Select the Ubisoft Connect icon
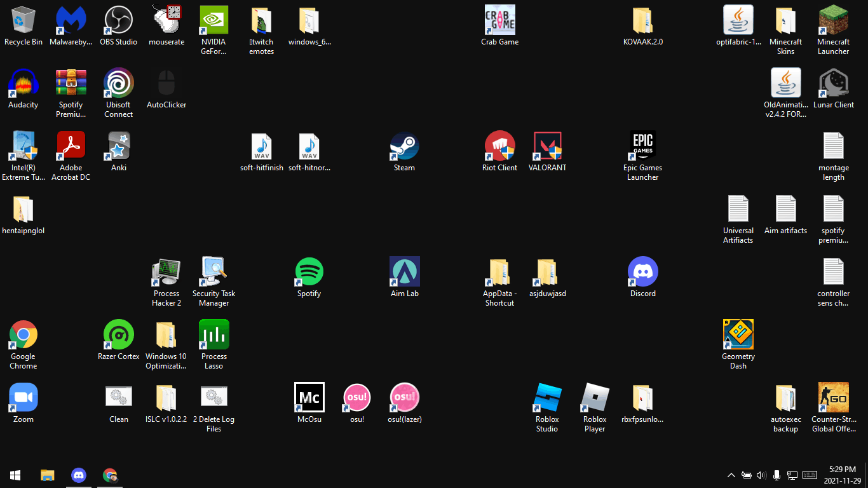The height and width of the screenshot is (488, 868). point(119,83)
